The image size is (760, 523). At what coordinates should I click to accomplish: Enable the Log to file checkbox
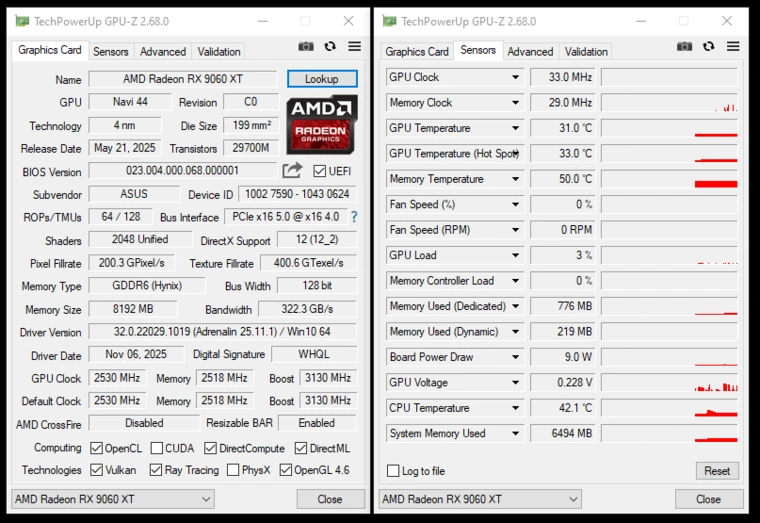[393, 471]
